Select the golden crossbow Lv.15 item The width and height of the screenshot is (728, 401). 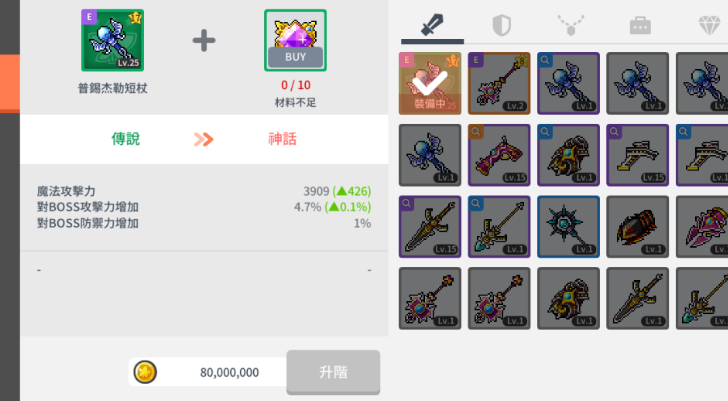(x=637, y=155)
